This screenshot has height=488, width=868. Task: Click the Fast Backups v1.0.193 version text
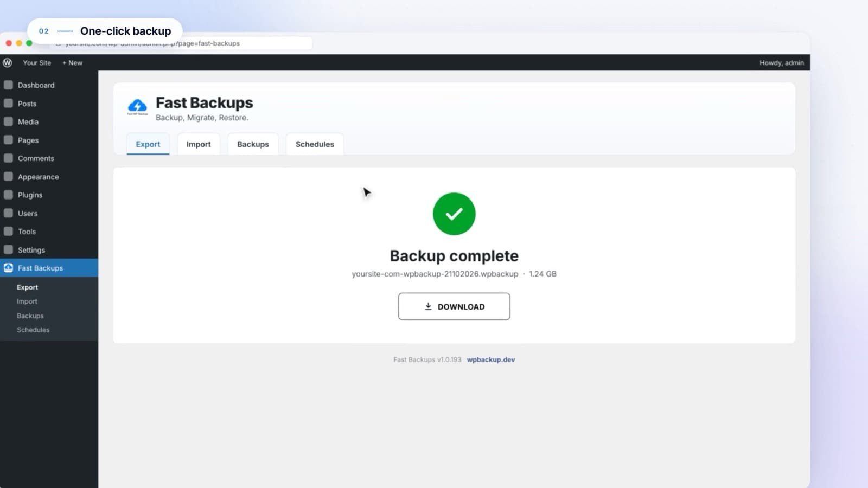pyautogui.click(x=427, y=359)
